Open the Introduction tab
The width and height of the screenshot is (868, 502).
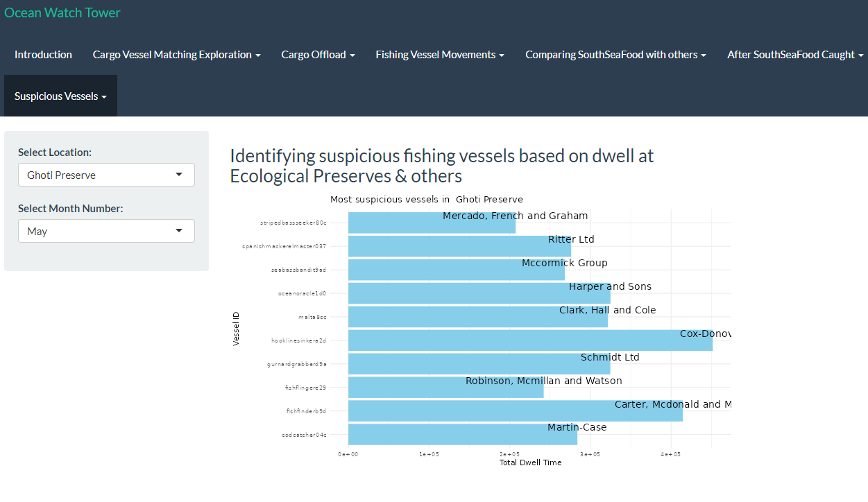click(43, 54)
